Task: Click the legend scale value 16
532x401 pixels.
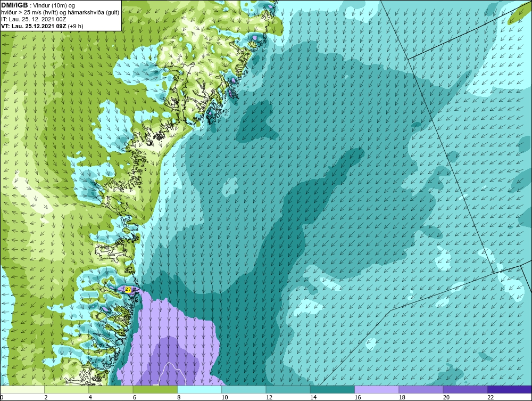Action: [x=358, y=398]
